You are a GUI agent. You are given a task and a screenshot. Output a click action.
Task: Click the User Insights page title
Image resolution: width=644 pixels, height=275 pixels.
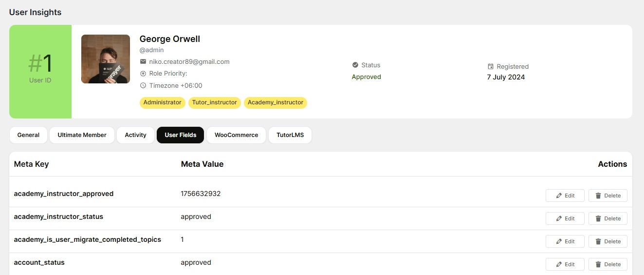tap(36, 12)
